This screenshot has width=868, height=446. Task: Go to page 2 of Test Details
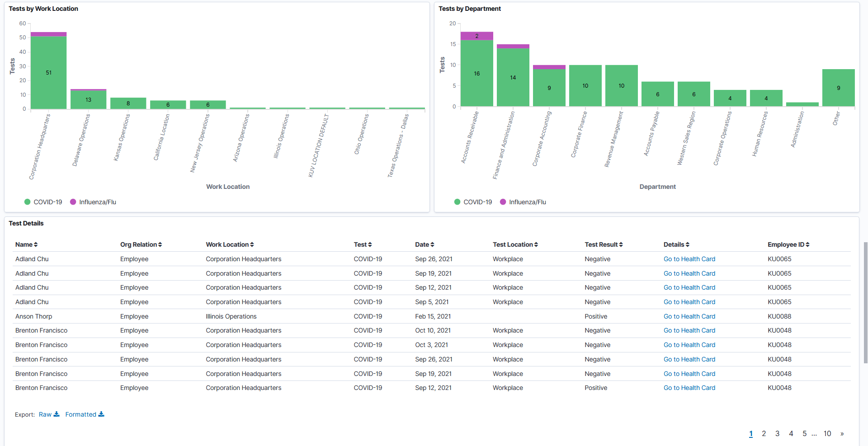(764, 433)
